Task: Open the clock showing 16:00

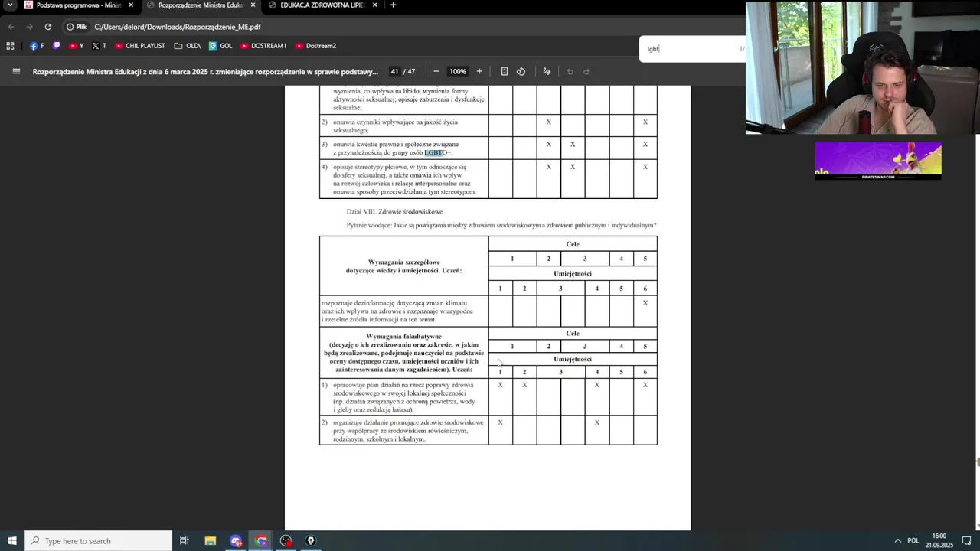Action: pyautogui.click(x=939, y=540)
